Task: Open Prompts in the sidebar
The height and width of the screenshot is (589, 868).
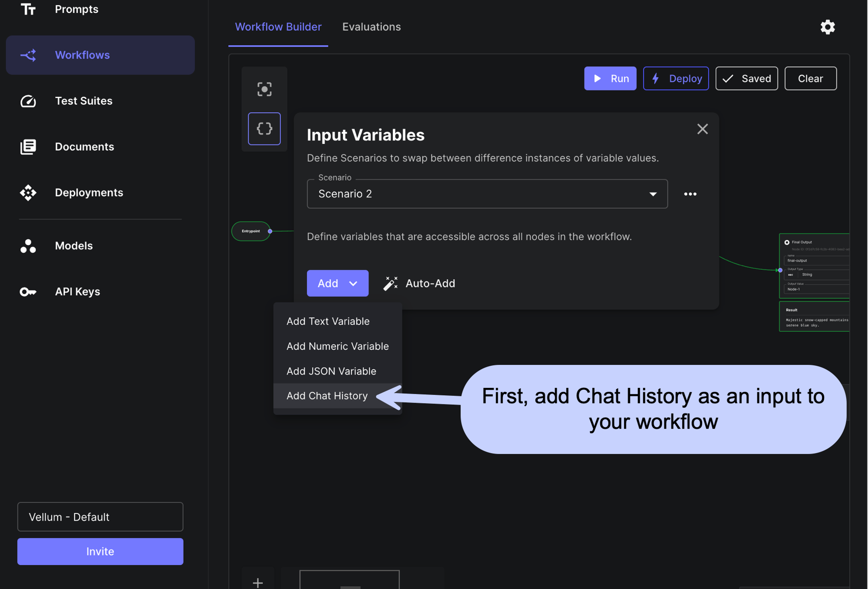Action: coord(76,9)
